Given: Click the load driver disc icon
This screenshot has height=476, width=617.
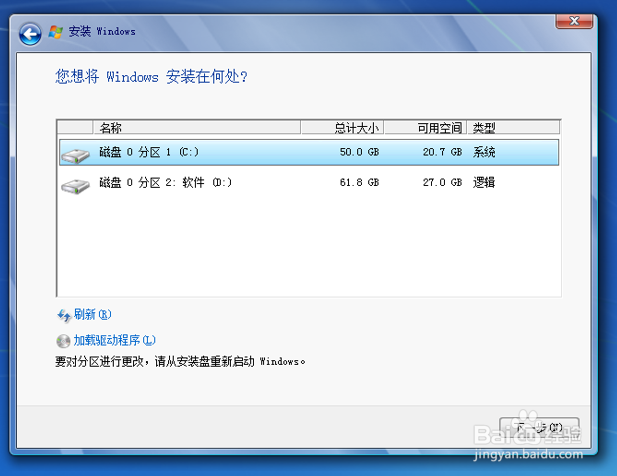Looking at the screenshot, I should coord(63,341).
